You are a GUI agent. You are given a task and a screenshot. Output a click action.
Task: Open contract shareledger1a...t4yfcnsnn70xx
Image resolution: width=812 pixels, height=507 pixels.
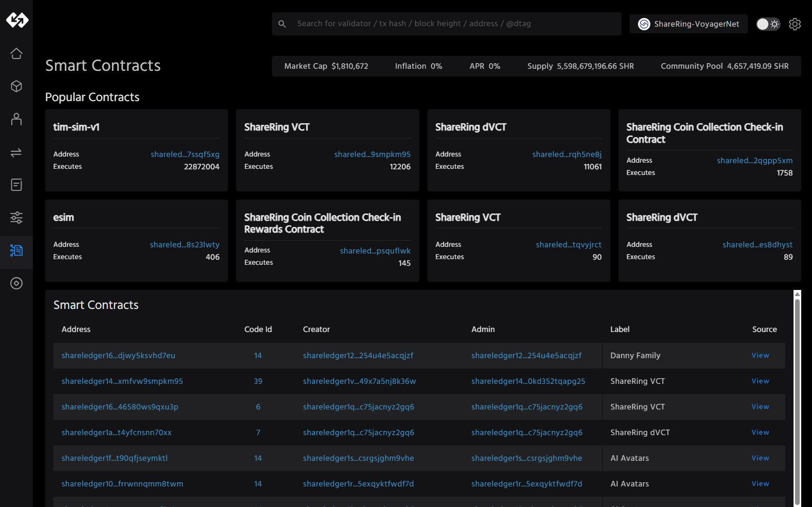[117, 433]
